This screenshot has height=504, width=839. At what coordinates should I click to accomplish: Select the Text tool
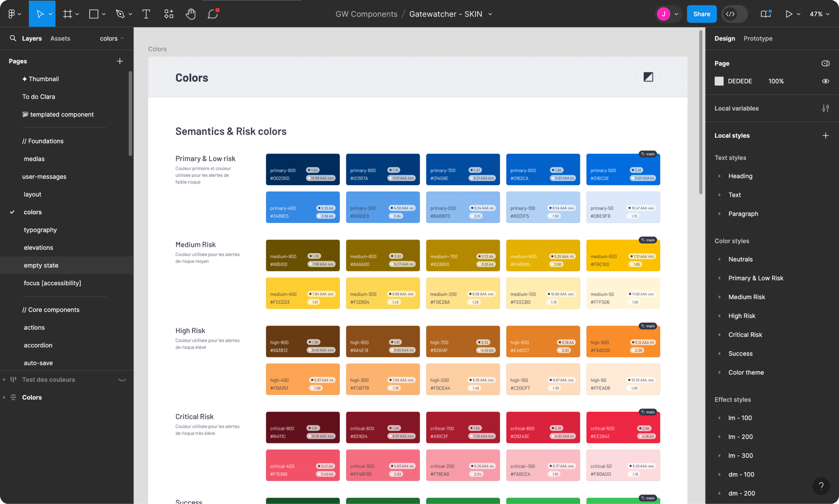(x=146, y=14)
